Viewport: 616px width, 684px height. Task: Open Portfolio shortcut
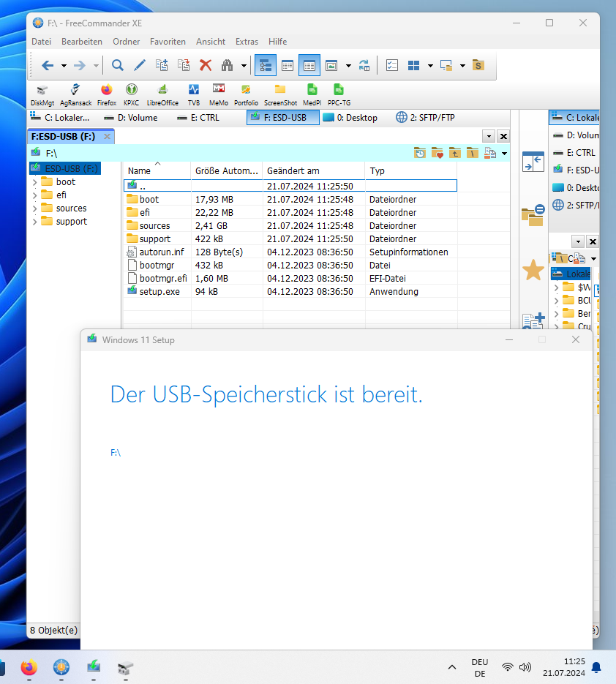(x=246, y=95)
